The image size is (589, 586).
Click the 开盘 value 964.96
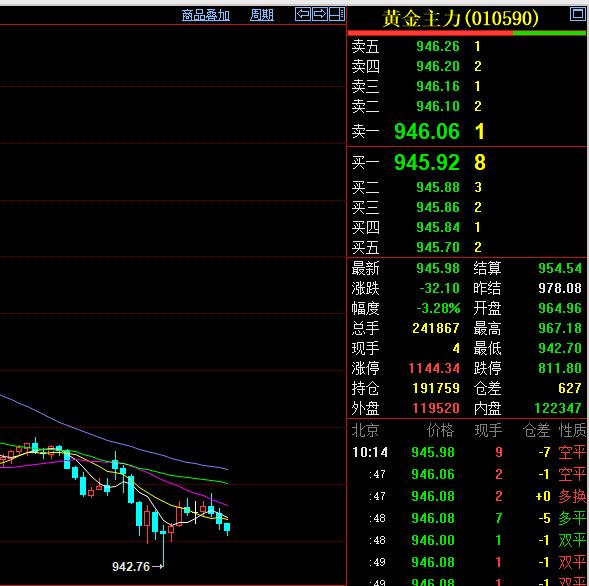tap(560, 308)
